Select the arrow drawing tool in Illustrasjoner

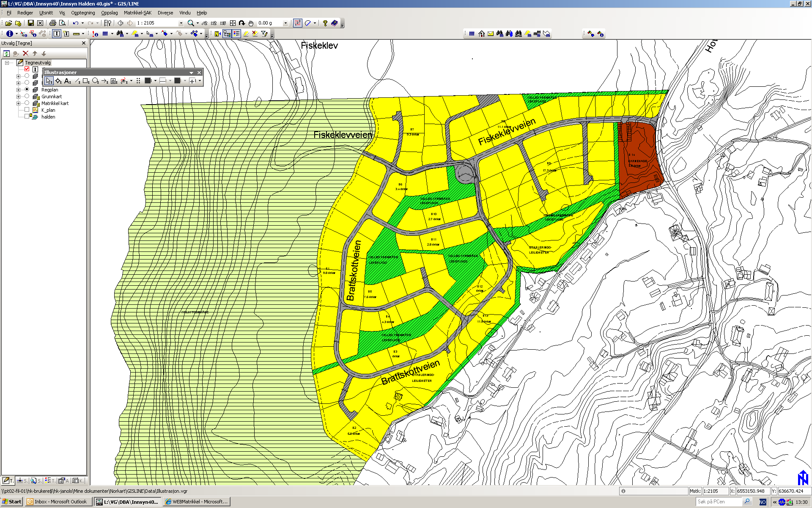click(105, 81)
